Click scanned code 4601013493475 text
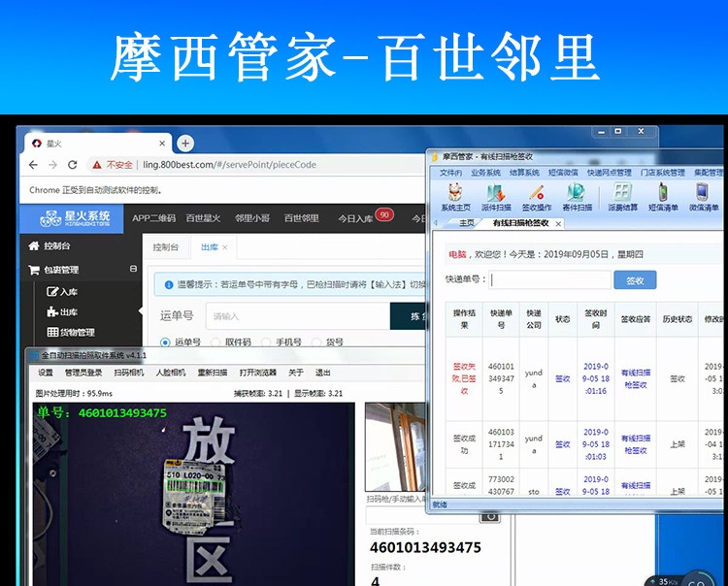The width and height of the screenshot is (728, 586). 425,547
